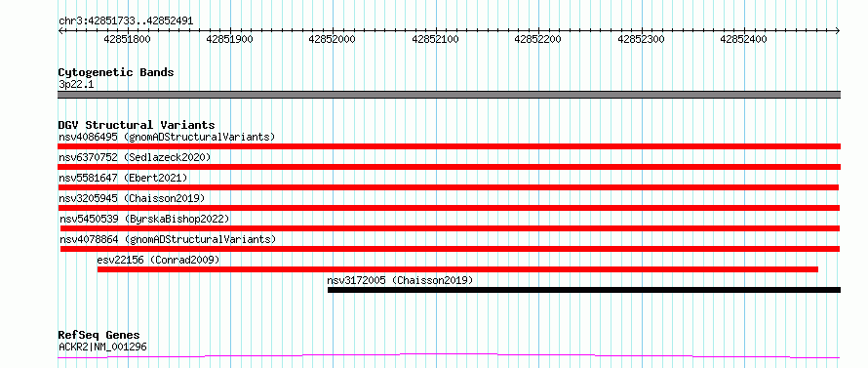Click ruler position 42852200

pos(538,39)
